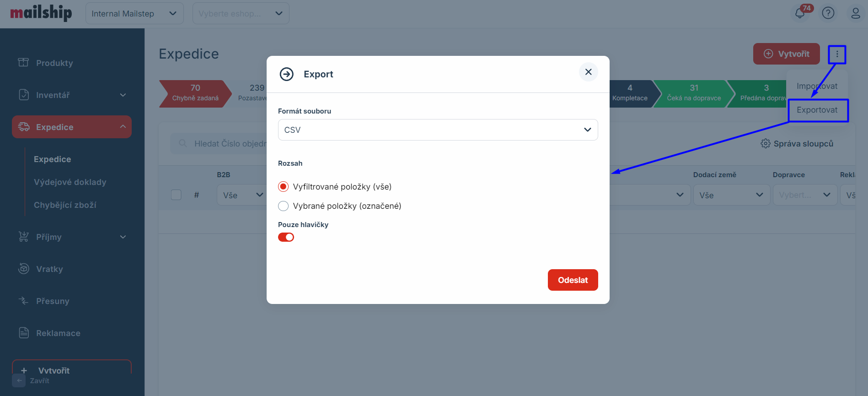
Task: Select Vybrané položky (označené) radio option
Action: [284, 206]
